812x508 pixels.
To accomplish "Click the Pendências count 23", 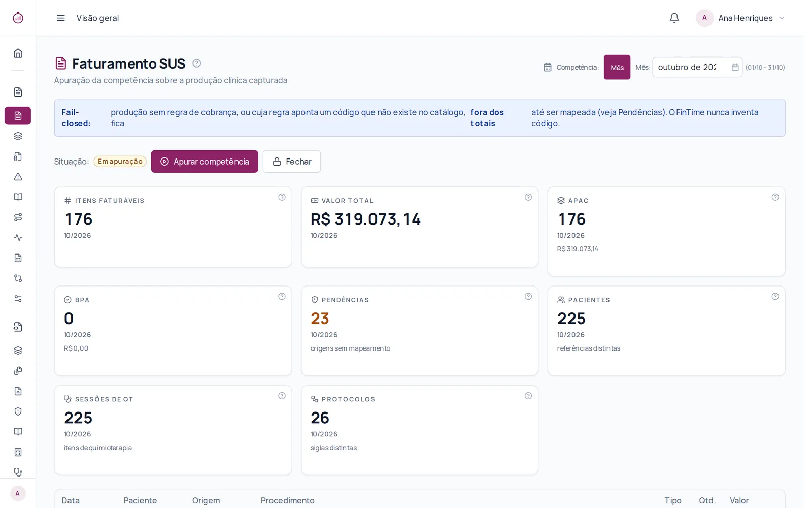I will tap(320, 319).
